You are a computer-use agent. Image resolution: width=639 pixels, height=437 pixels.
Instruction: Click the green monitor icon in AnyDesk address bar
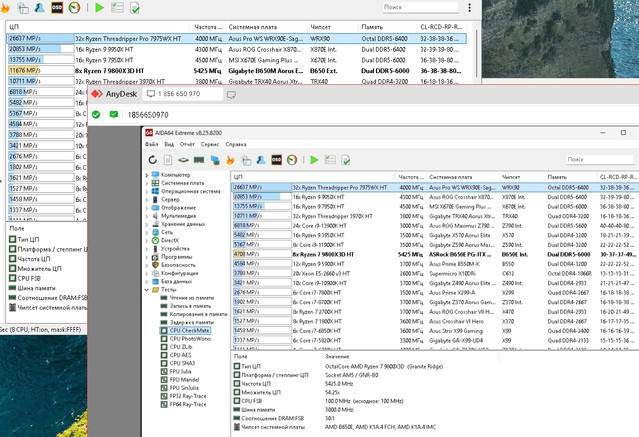(x=114, y=115)
